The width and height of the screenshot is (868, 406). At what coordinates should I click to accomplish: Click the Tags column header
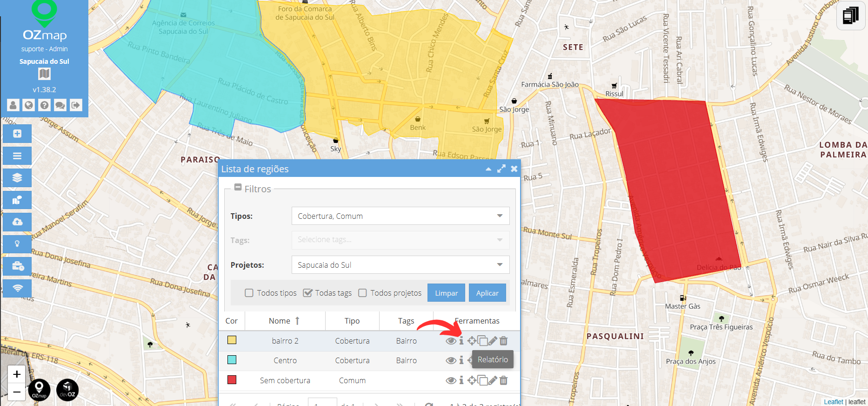click(406, 321)
